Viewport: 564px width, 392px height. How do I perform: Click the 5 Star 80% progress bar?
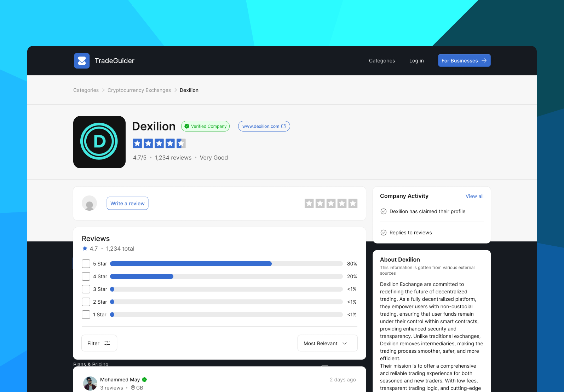[226, 264]
